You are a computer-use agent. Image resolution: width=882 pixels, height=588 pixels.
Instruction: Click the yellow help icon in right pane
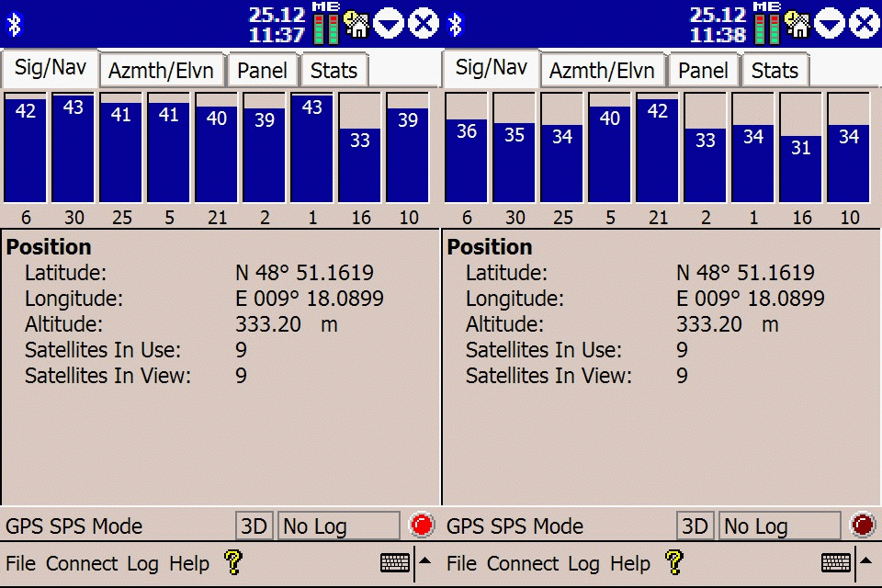[x=674, y=562]
